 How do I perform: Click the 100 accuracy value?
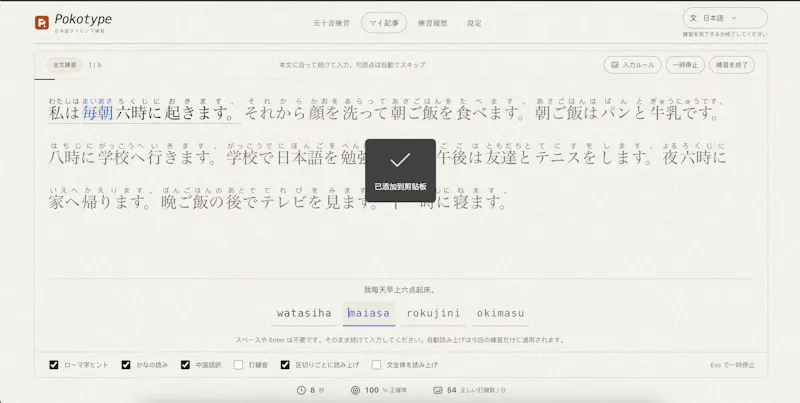coord(371,390)
